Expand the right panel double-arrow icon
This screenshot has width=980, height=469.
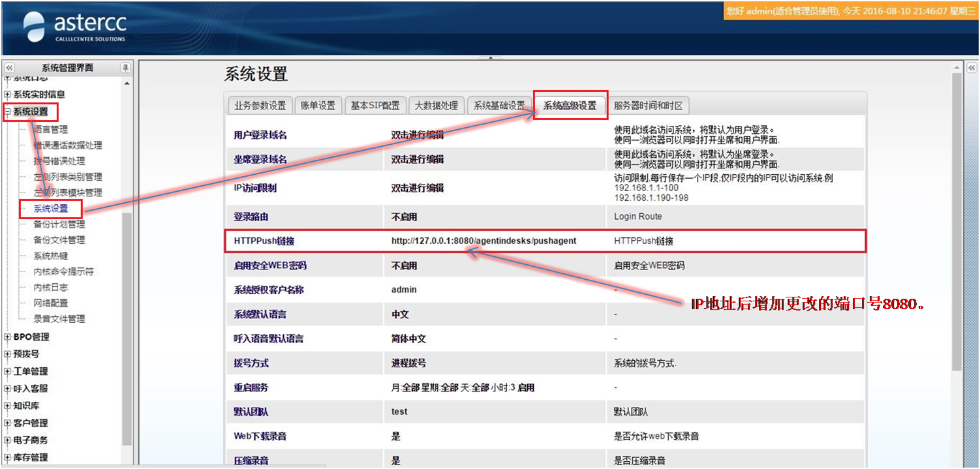[x=971, y=68]
